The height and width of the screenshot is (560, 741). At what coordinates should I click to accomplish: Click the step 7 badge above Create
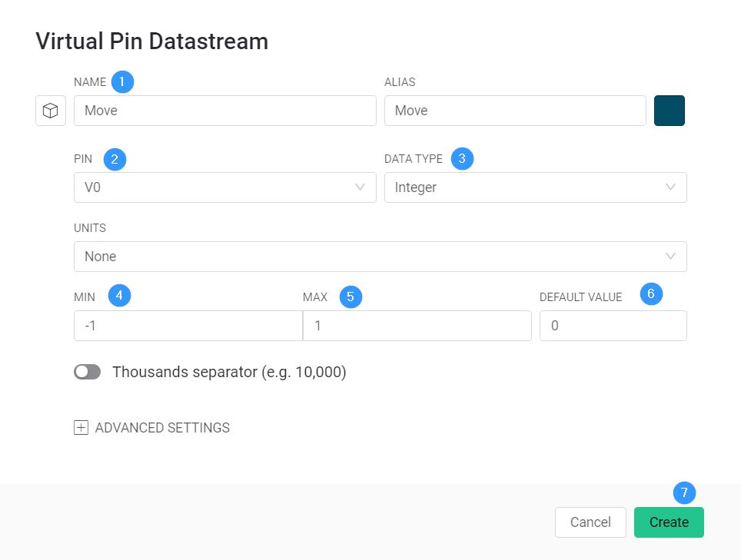(684, 493)
